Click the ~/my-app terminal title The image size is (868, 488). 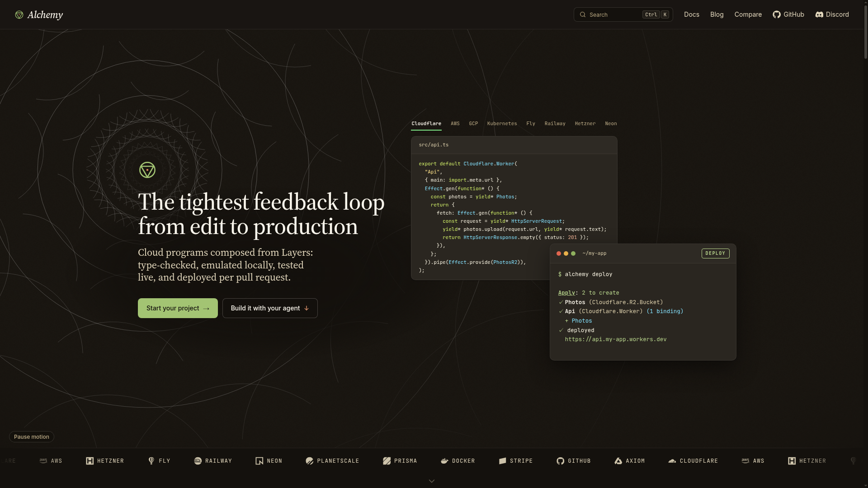(594, 253)
